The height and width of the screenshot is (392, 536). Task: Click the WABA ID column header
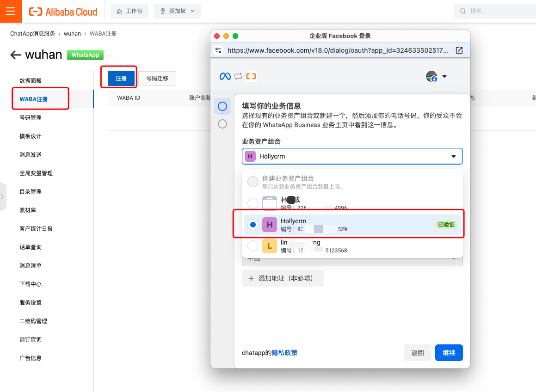click(x=129, y=98)
